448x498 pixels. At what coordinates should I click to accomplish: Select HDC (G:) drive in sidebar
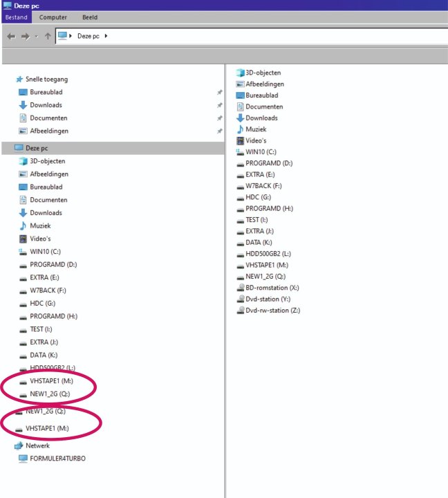pyautogui.click(x=43, y=304)
